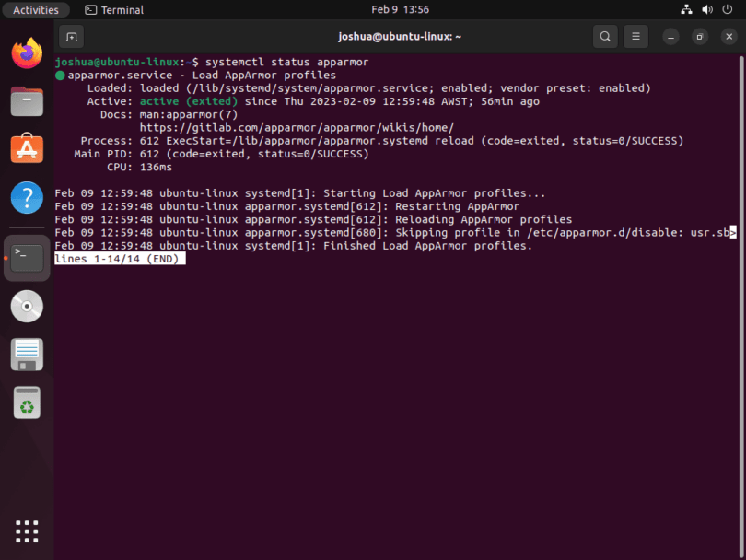Launch the disk utility from the dock
The height and width of the screenshot is (560, 746).
coord(27,307)
